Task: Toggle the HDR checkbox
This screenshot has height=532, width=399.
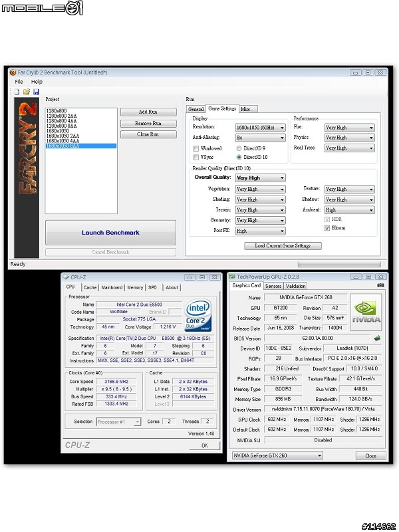Action: pos(327,219)
